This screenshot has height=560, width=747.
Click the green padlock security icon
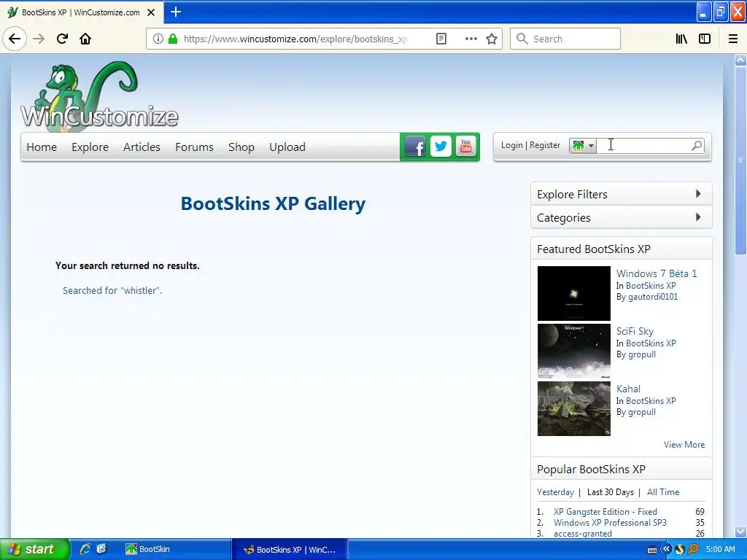(x=173, y=39)
